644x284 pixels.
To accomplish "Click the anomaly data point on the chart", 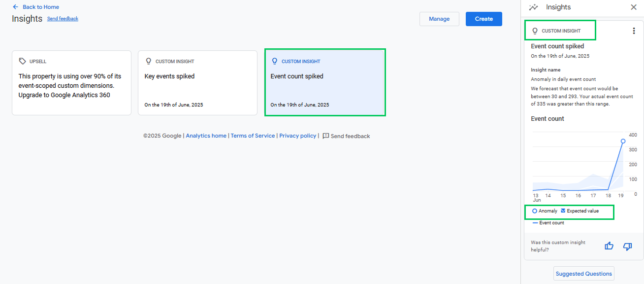I will (623, 141).
